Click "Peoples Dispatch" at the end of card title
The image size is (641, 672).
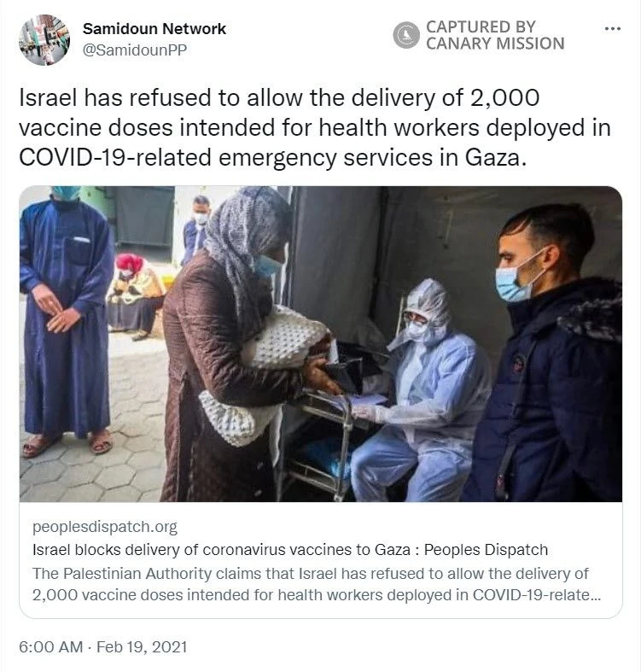486,550
